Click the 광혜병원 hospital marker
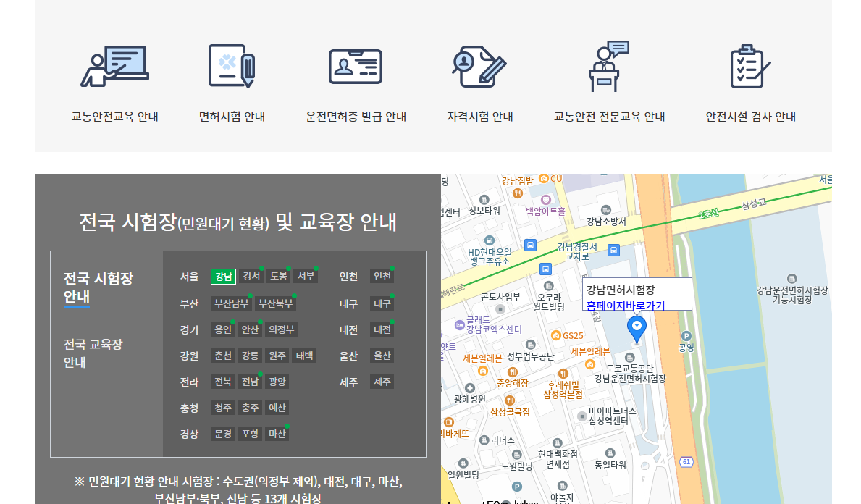Screen dimensions: 861x504 pyautogui.click(x=469, y=388)
